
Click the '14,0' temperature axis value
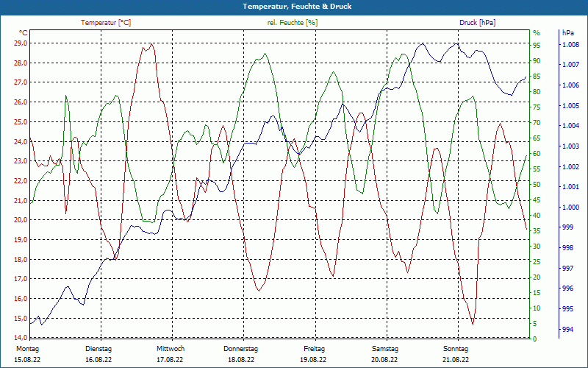(x=21, y=338)
